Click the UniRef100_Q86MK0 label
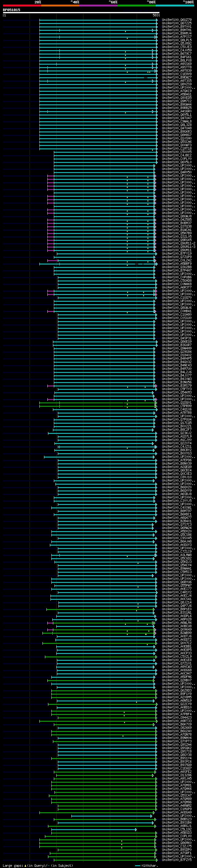 coord(176,843)
